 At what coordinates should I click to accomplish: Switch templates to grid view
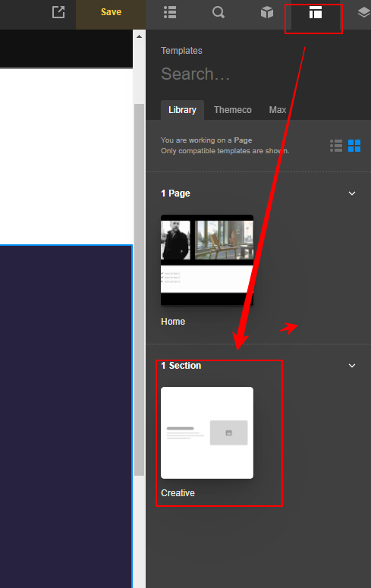(x=354, y=146)
